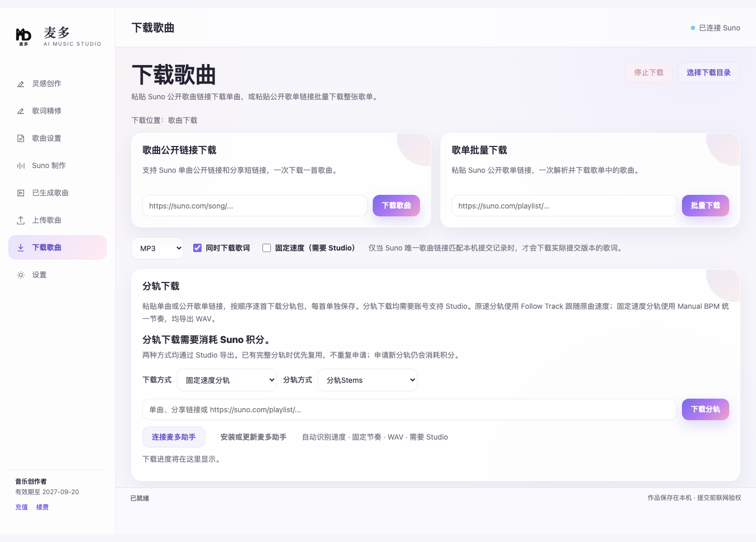
Task: Click 作品保存在本机 · 提交前联网验权 text
Action: [694, 498]
